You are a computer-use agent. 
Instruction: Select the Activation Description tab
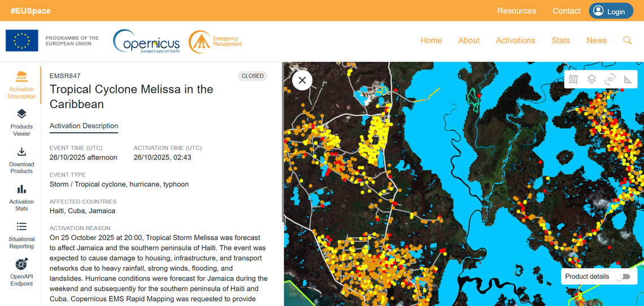(84, 126)
